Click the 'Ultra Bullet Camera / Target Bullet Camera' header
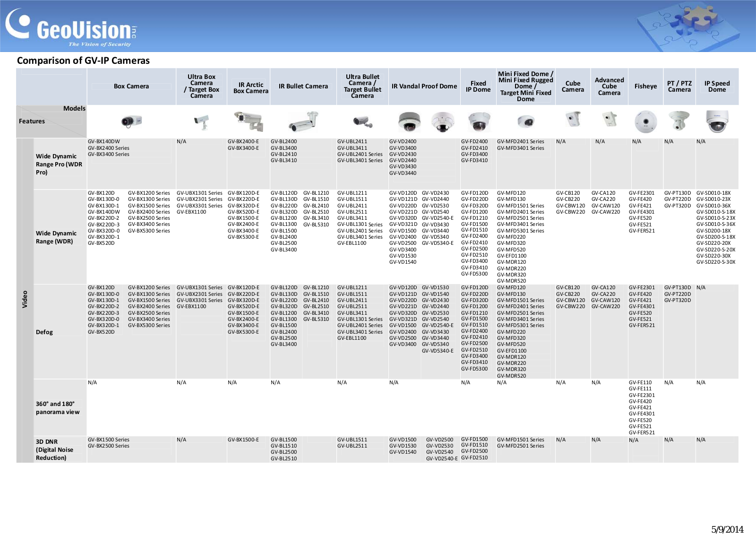This screenshot has height=535, width=756. tap(362, 86)
